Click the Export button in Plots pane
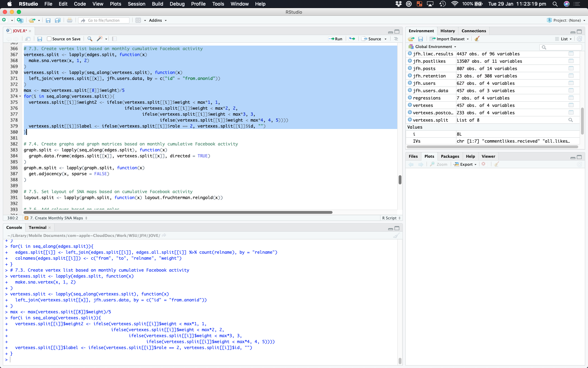Image resolution: width=588 pixels, height=368 pixels. (x=466, y=164)
